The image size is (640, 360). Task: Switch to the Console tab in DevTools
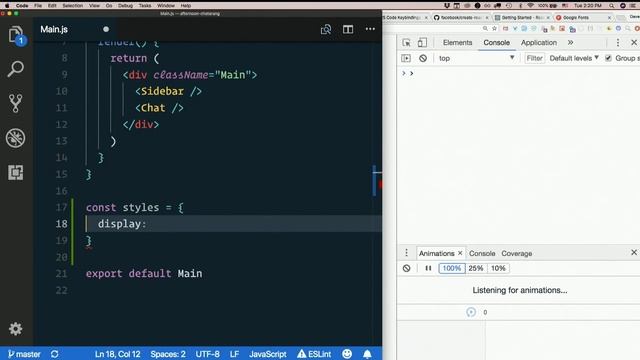(496, 42)
